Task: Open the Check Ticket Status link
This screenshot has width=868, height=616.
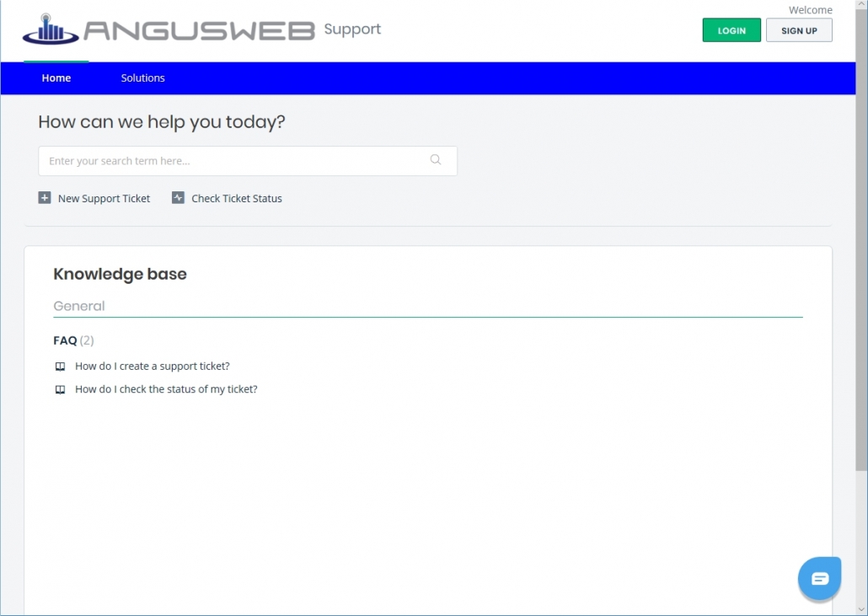Action: coord(237,199)
